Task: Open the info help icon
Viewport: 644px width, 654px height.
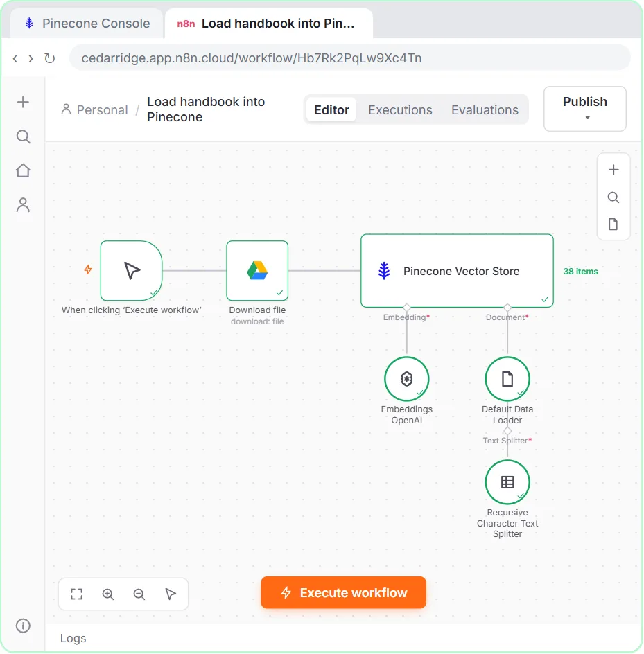Action: point(23,626)
